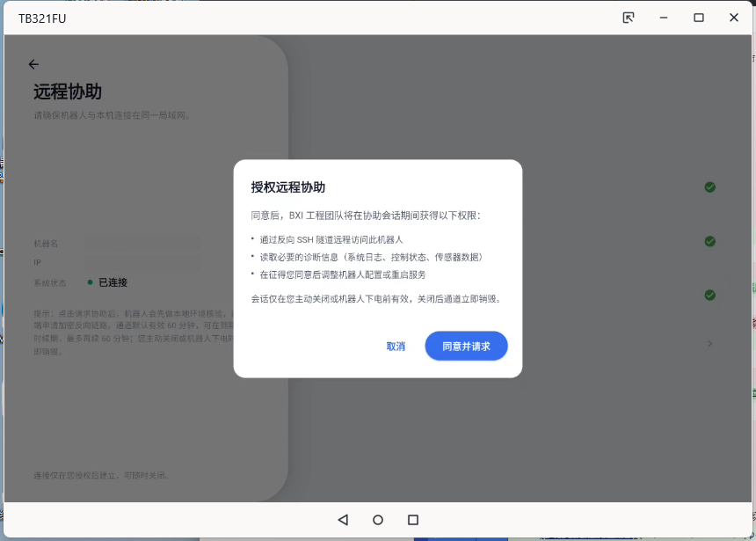Click the middle green checkmark status icon
Screen dimensions: 756x541
point(709,241)
